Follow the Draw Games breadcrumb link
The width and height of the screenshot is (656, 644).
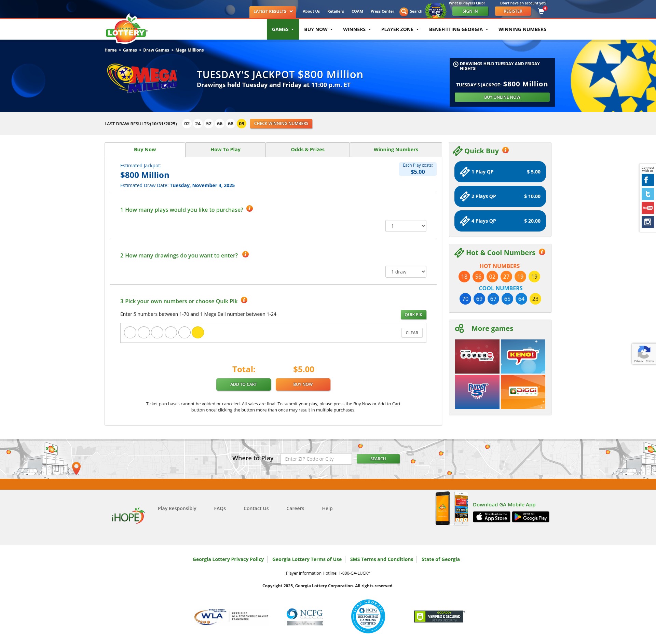pos(156,50)
